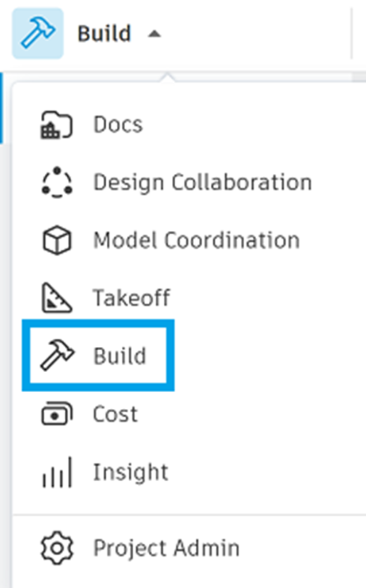
Task: Click the Build hammer icon in header
Action: (37, 33)
